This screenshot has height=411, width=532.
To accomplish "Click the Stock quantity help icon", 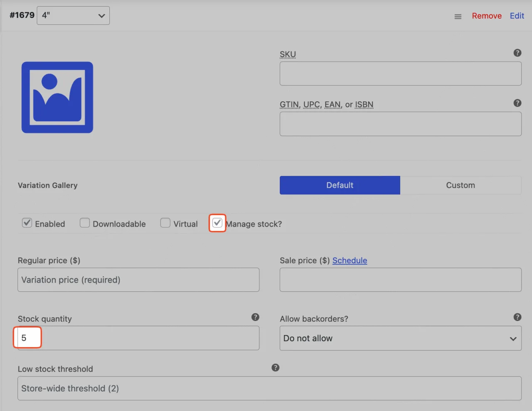I will coord(255,317).
